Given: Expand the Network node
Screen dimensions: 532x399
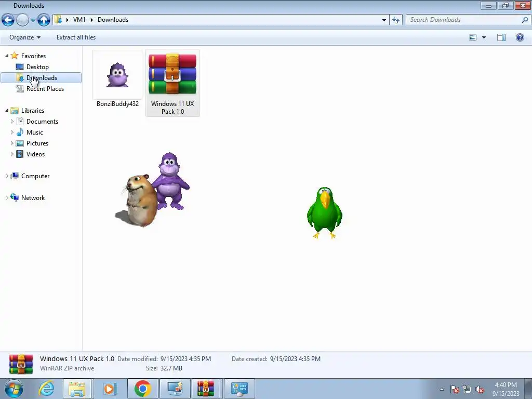Looking at the screenshot, I should (7, 197).
